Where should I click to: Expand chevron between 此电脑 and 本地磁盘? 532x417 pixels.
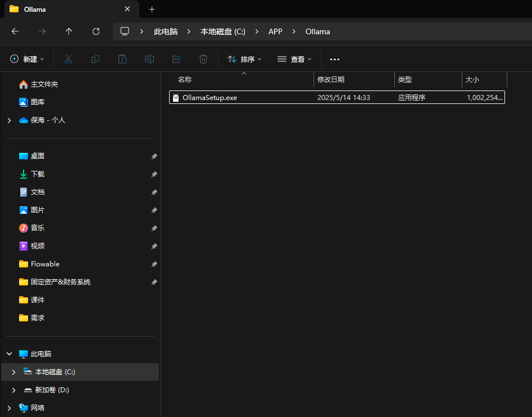189,31
